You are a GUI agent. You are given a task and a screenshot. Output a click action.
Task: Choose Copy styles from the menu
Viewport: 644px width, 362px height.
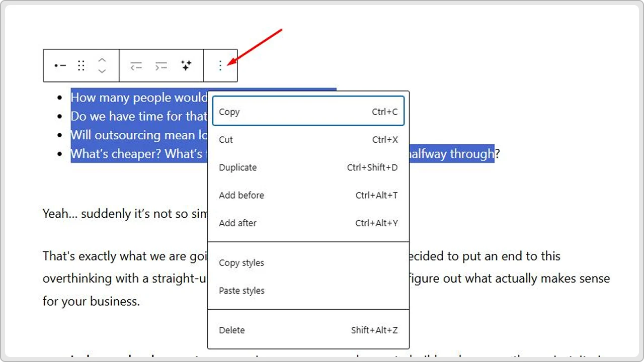(308, 263)
